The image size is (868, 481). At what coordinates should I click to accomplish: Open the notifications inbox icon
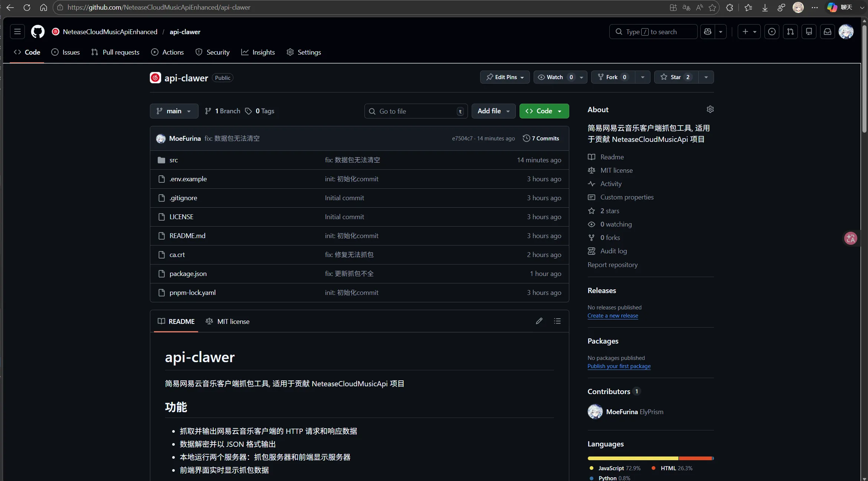[x=827, y=32]
